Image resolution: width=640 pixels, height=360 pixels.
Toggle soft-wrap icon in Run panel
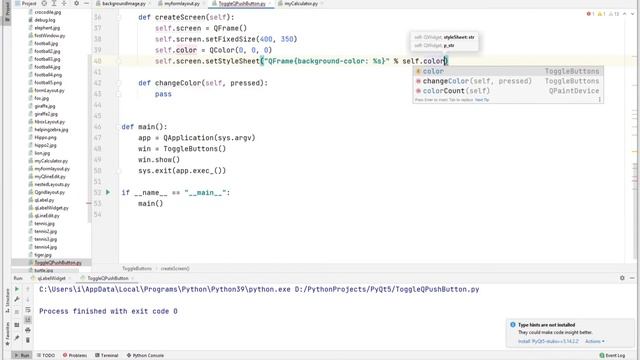[x=28, y=310]
